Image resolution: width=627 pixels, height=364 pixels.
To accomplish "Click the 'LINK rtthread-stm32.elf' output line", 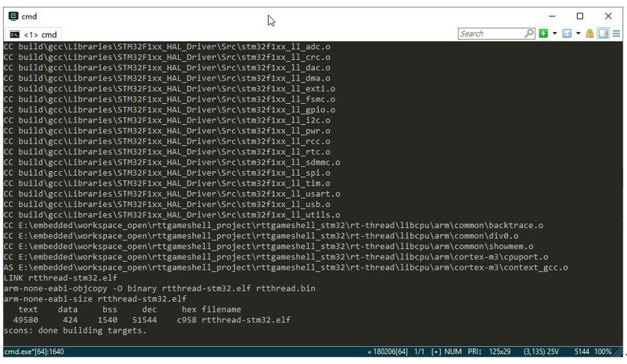I will 61,278.
